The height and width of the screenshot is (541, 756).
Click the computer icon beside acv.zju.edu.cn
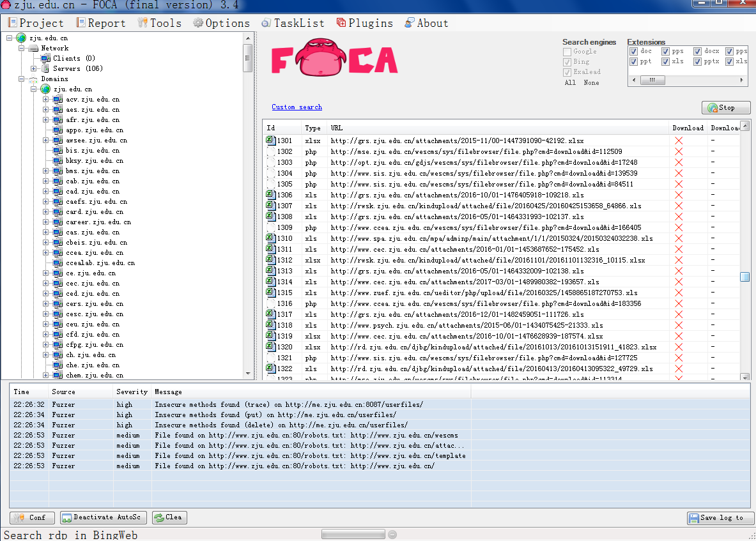(58, 99)
